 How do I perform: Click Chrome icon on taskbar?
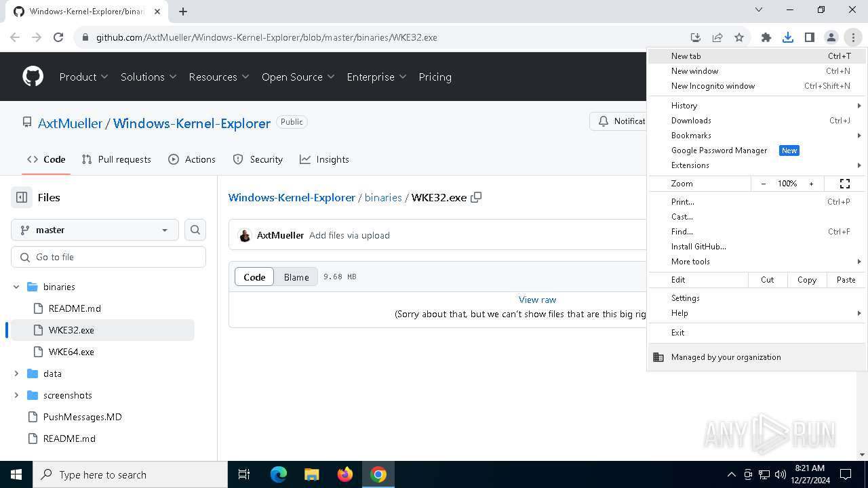pos(378,474)
